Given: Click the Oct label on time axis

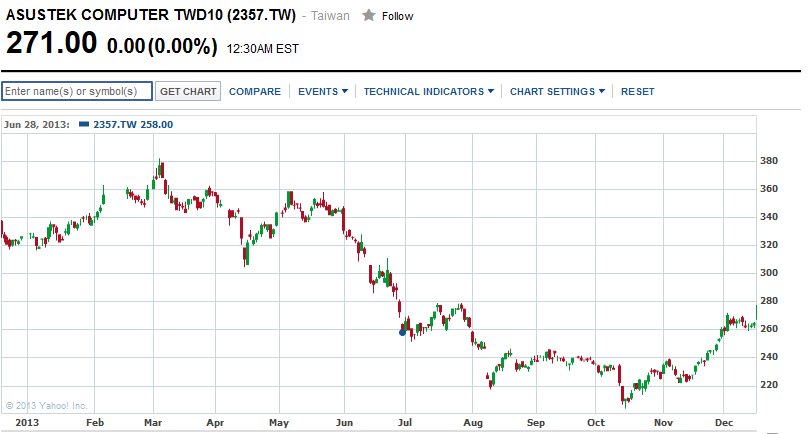Looking at the screenshot, I should point(596,423).
